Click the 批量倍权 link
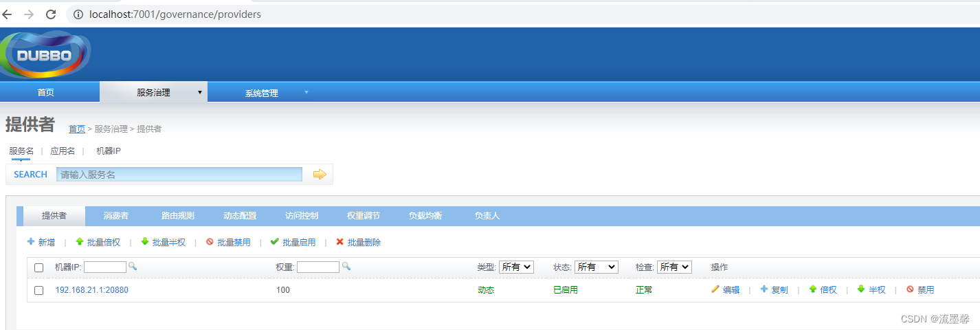Screen dimensions: 980x330 (104, 243)
